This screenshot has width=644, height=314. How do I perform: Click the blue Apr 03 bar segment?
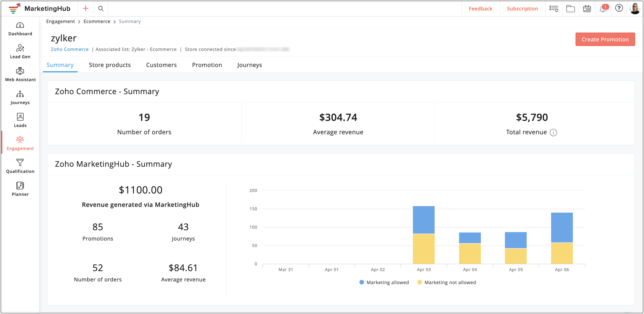tap(424, 220)
